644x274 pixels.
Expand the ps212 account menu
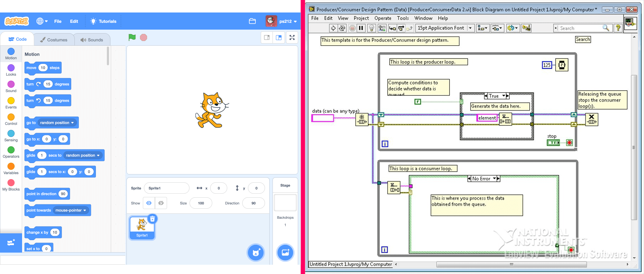(x=281, y=21)
